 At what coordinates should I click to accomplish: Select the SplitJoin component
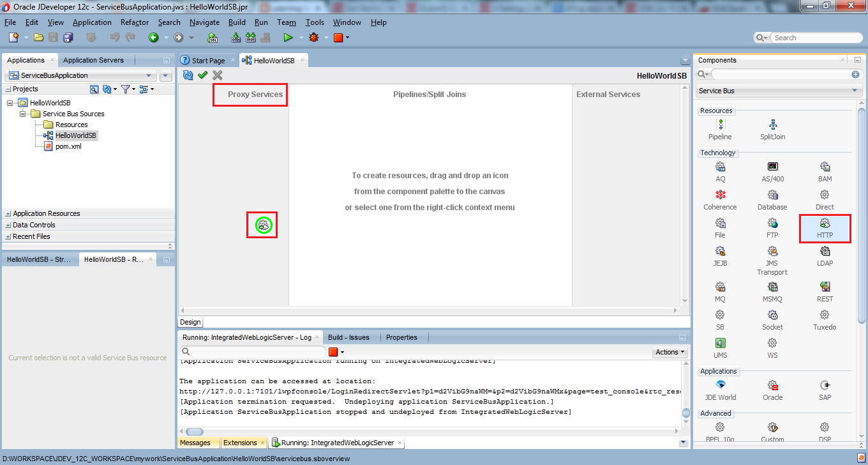point(772,129)
